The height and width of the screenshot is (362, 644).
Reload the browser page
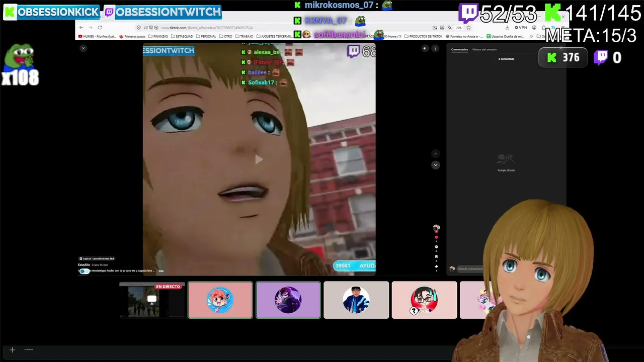pos(100,28)
